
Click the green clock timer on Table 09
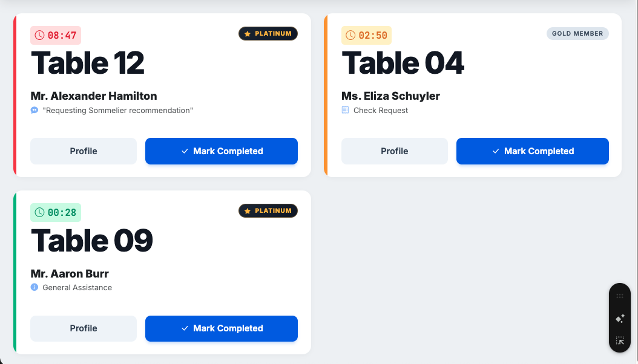pyautogui.click(x=56, y=212)
